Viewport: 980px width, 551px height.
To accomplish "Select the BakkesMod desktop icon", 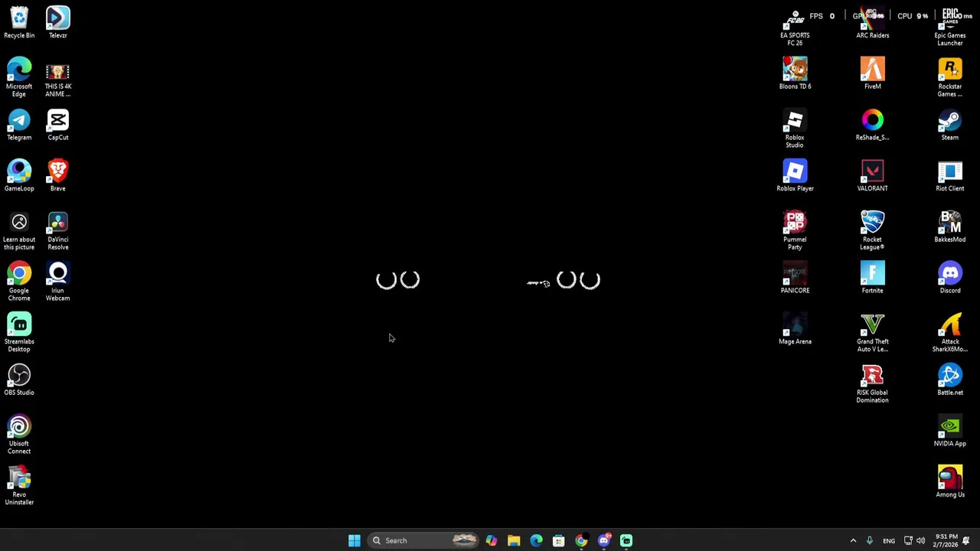I will point(950,226).
